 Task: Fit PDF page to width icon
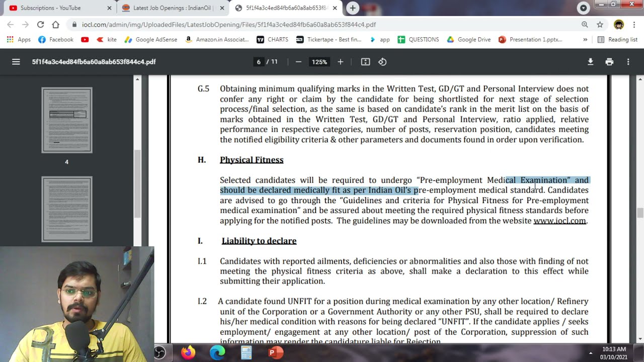click(366, 62)
